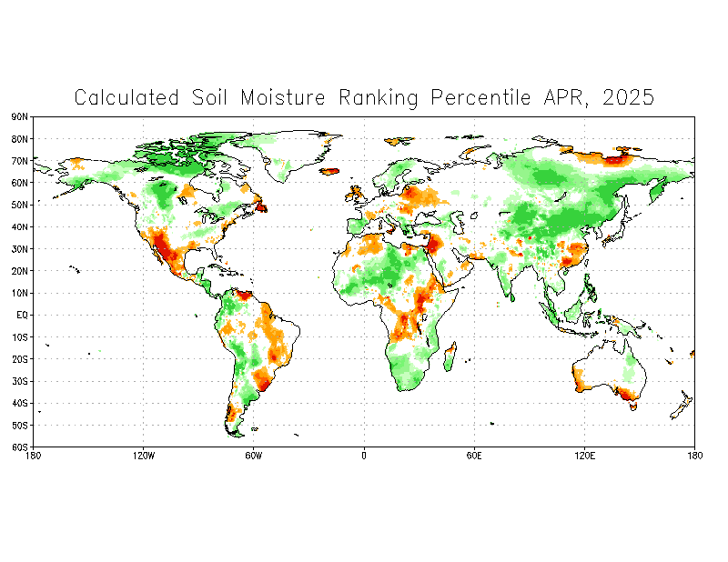Screen dimensions: 728x562
Task: Click the 10S latitude label
Action: pyautogui.click(x=20, y=337)
